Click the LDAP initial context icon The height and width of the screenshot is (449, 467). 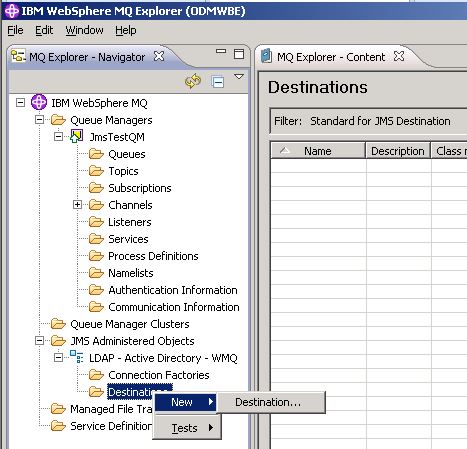click(77, 357)
